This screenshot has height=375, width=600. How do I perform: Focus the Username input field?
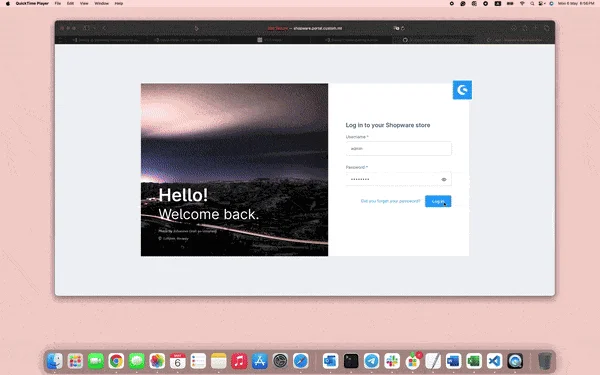398,148
